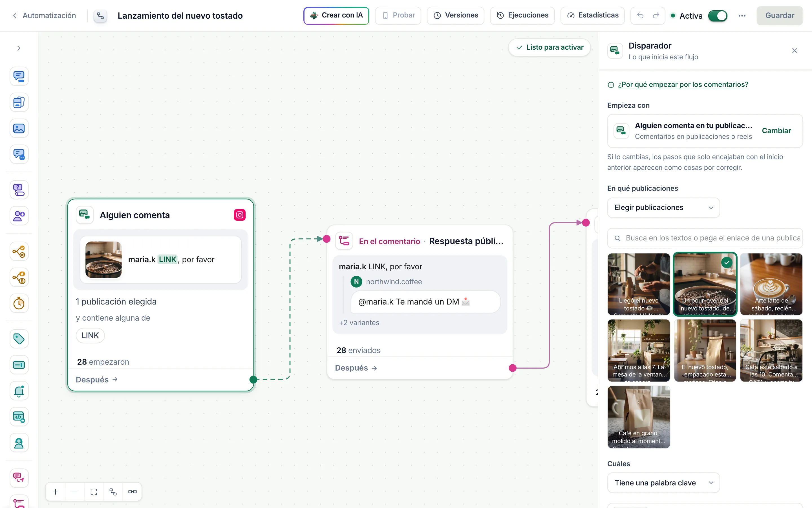Select the condition branch icon in sidebar
The height and width of the screenshot is (508, 812).
tap(19, 251)
